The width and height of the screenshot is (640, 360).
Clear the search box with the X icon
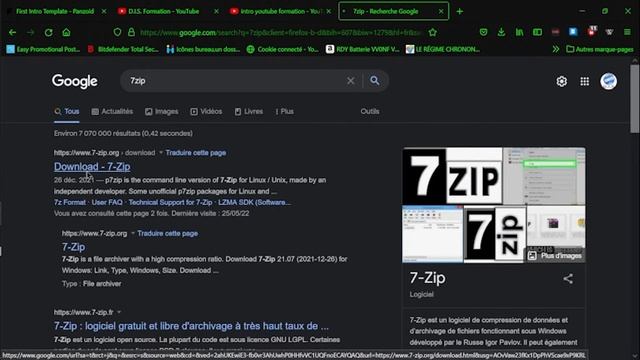351,81
